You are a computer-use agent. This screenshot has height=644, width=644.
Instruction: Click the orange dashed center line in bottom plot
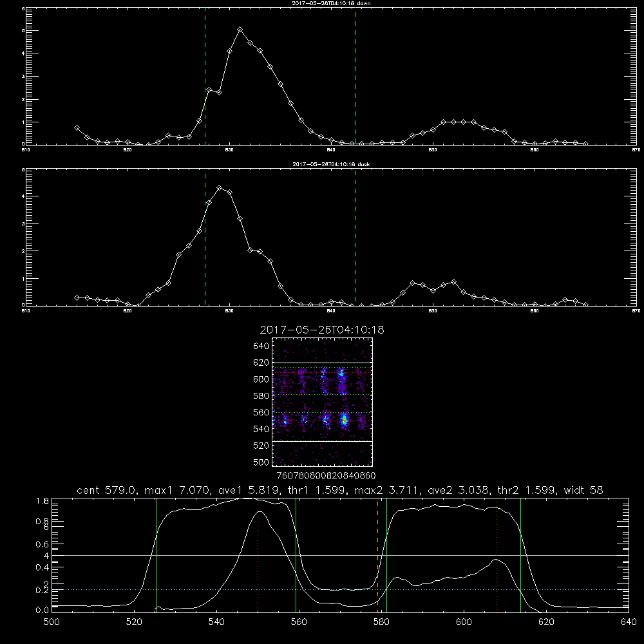click(x=378, y=555)
